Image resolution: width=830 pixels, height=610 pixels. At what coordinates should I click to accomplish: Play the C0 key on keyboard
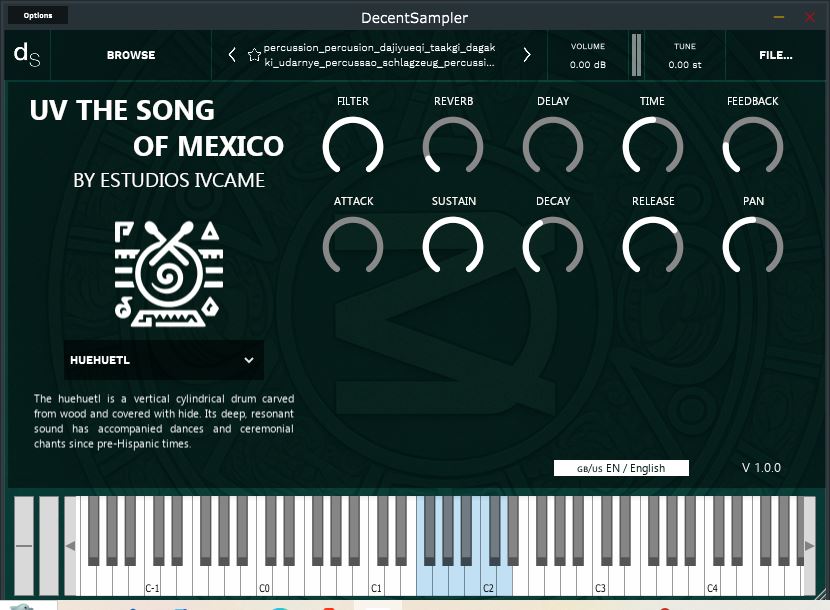click(264, 582)
